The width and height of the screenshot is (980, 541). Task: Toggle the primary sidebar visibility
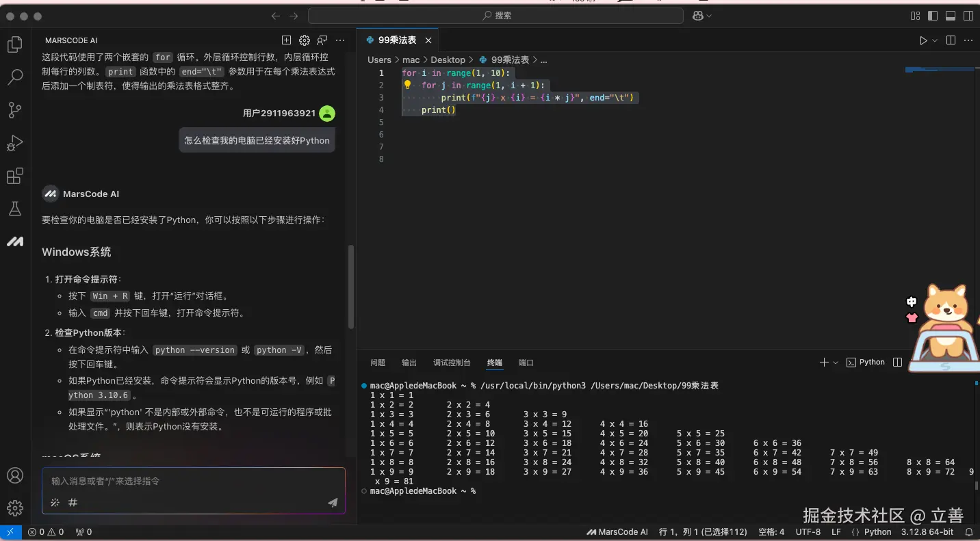click(932, 15)
